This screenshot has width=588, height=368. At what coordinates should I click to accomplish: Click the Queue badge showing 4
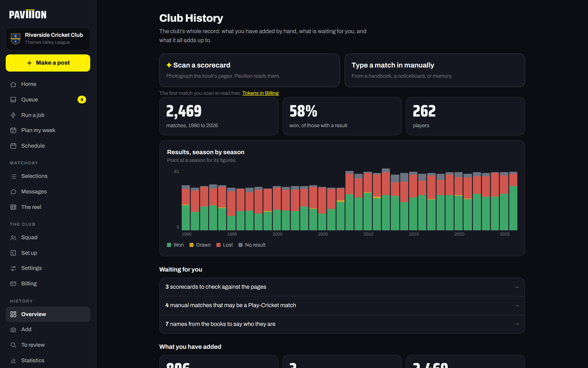(82, 100)
